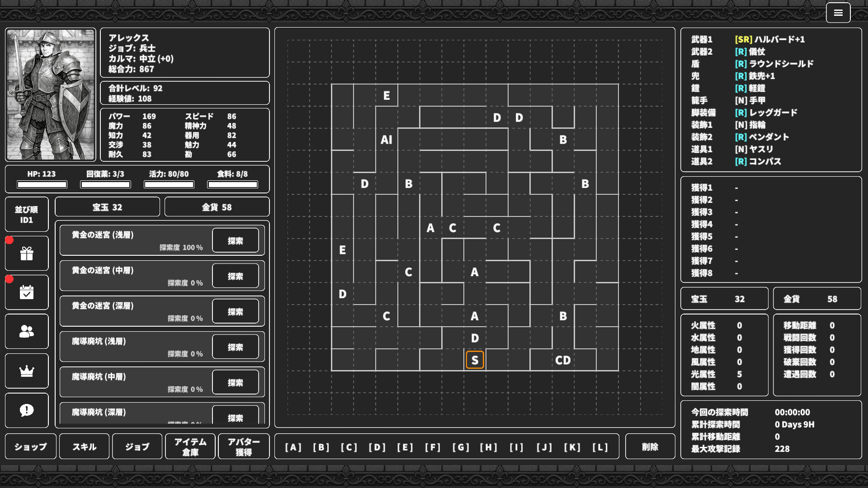Image resolution: width=868 pixels, height=488 pixels.
Task: Click the 活力 80/80 gauge bar
Action: pyautogui.click(x=169, y=184)
